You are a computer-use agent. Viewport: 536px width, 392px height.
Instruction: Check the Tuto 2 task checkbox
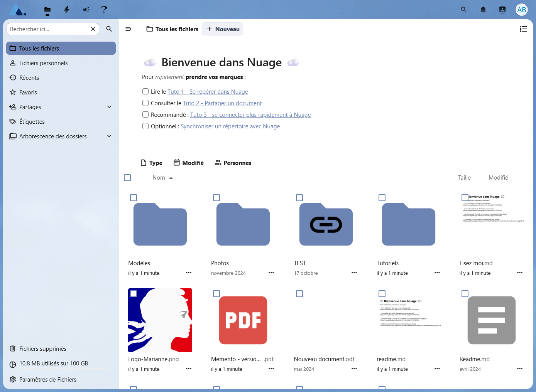pos(145,103)
